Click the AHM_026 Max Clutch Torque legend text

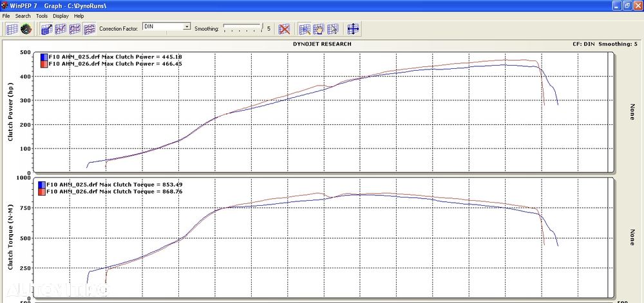(x=115, y=192)
